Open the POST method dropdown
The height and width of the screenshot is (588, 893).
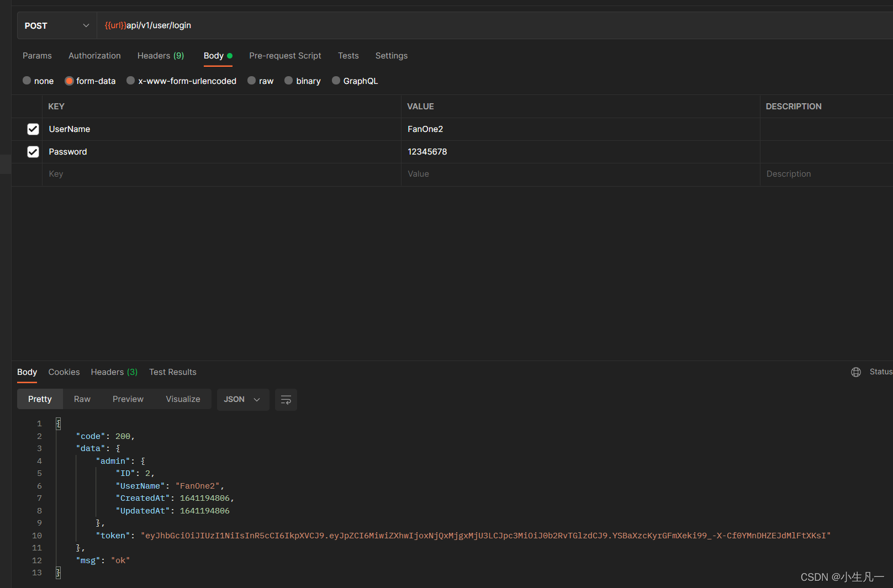pyautogui.click(x=57, y=26)
